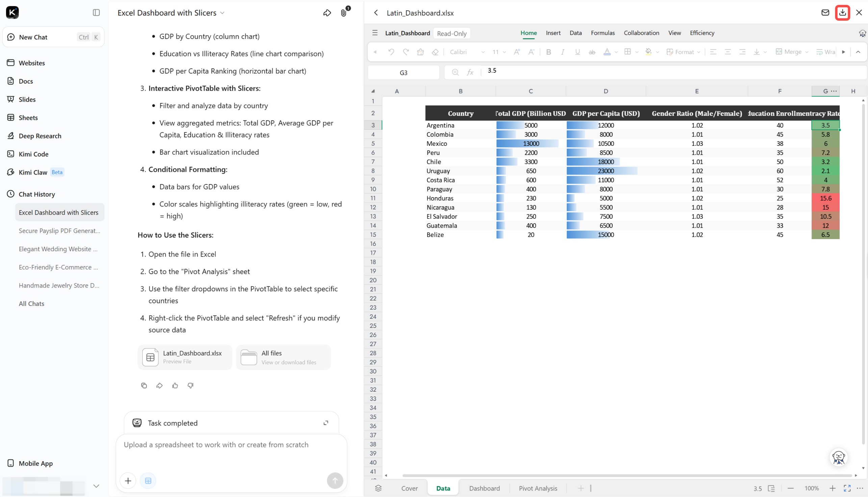Zoom in using the plus control

(x=832, y=488)
